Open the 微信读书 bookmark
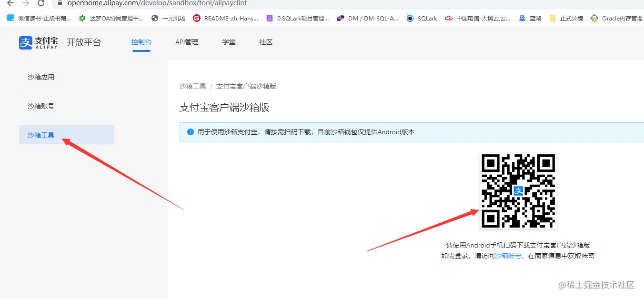644x299 pixels. pyautogui.click(x=39, y=18)
